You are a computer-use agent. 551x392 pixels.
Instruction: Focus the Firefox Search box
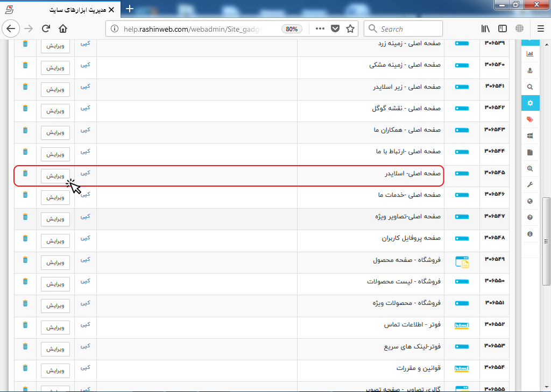point(403,29)
